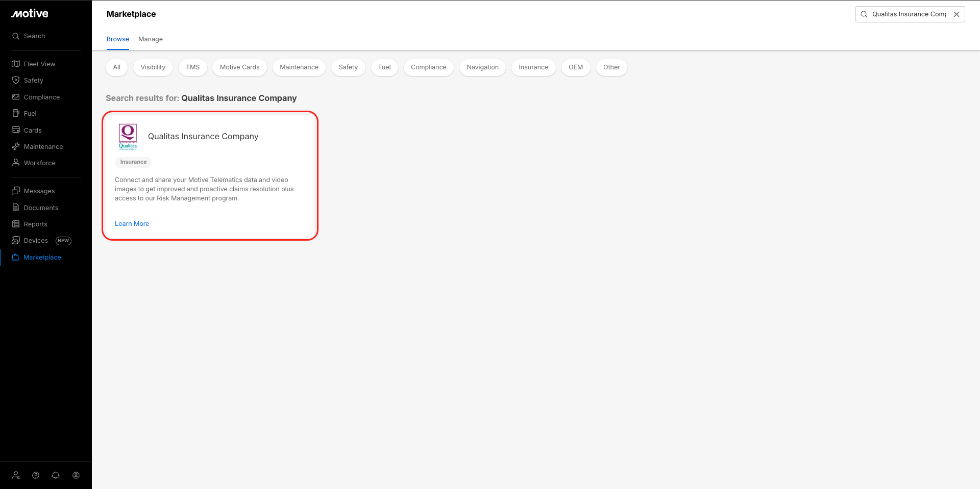Select the Browse tab
The image size is (980, 489).
point(117,39)
